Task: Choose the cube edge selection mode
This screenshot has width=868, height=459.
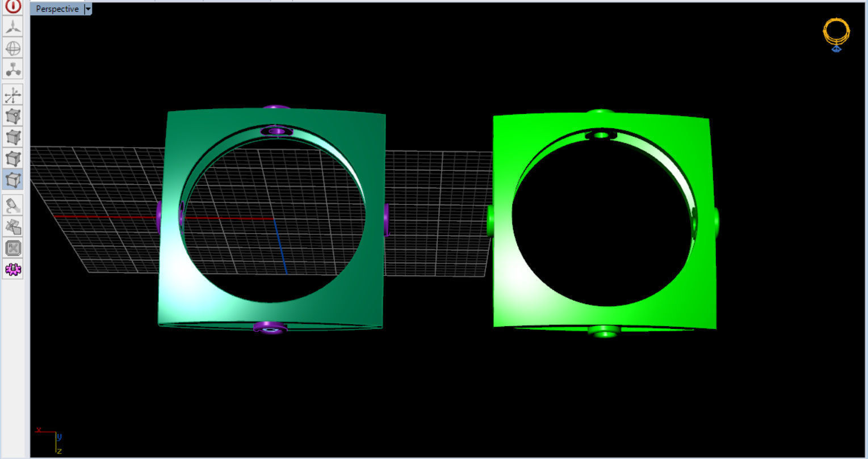Action: [13, 137]
